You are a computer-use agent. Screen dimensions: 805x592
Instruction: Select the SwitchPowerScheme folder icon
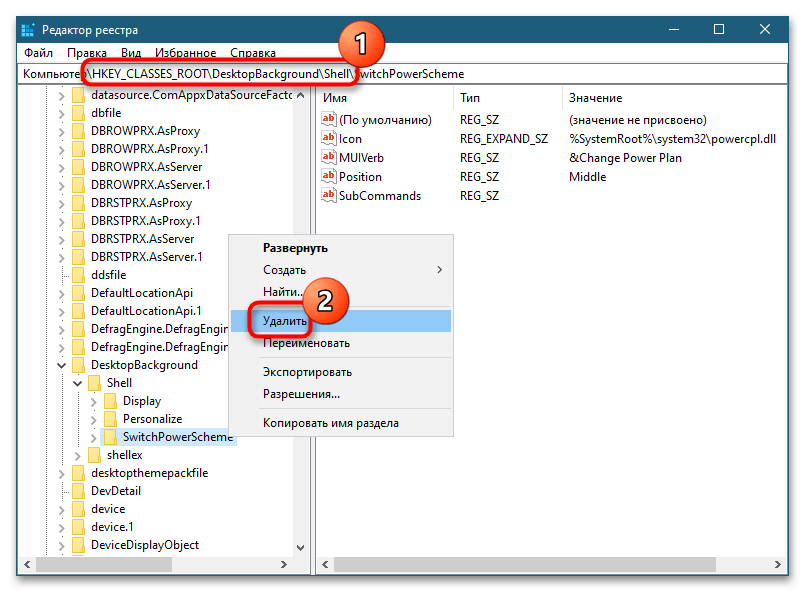pos(110,437)
